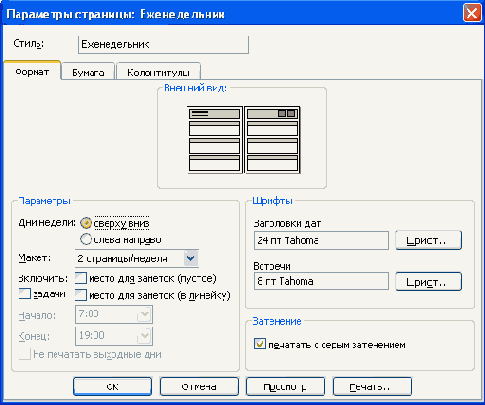
Task: Expand the Конец time dropdown
Action: [x=144, y=335]
